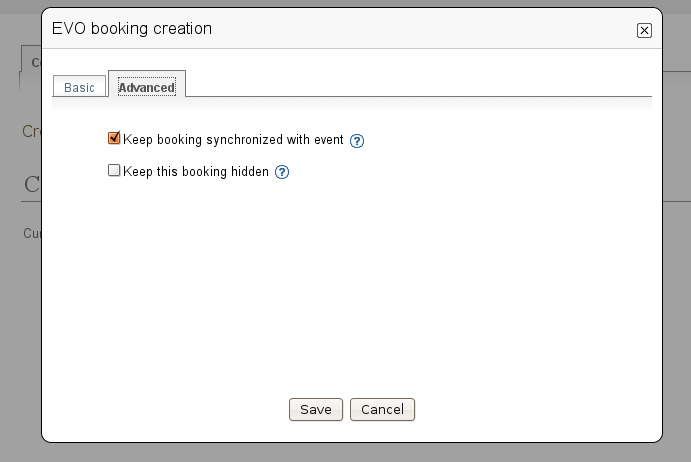Click the obscured 'Cr' heading behind dialog

(32, 131)
